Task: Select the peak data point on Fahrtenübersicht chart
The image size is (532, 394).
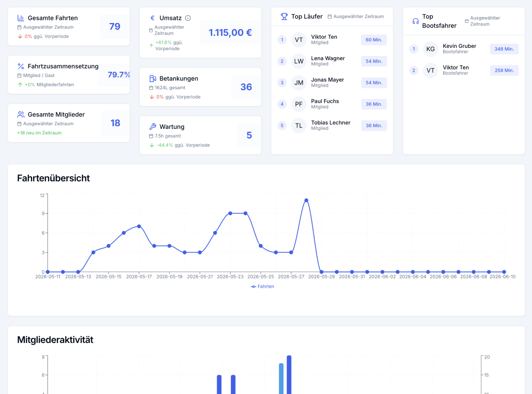Action: [306, 200]
